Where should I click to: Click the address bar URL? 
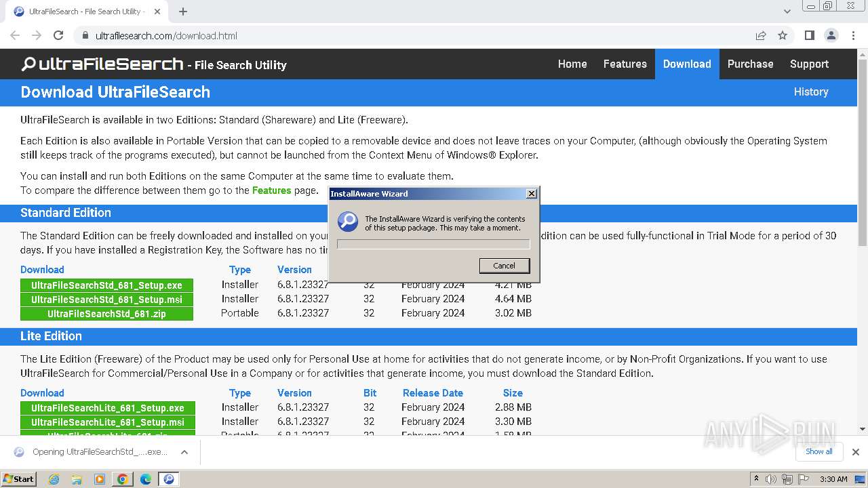coord(166,35)
